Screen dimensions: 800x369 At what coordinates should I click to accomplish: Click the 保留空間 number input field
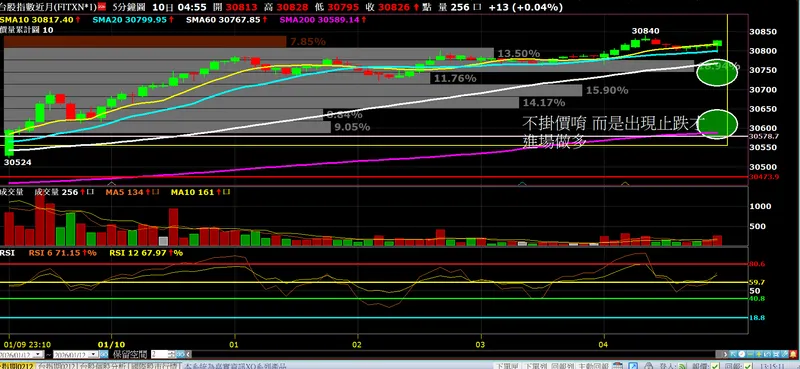click(159, 354)
